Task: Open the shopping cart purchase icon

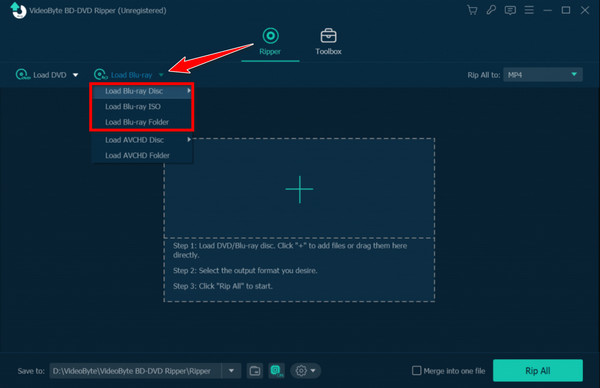Action: click(x=472, y=10)
